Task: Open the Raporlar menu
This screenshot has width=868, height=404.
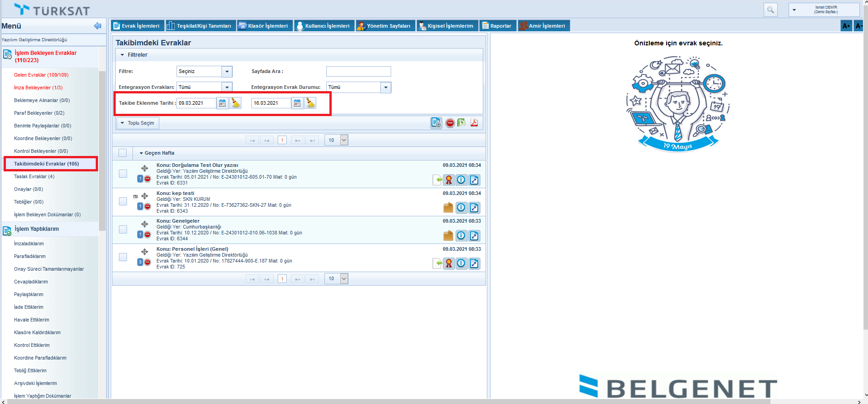Action: (x=498, y=26)
